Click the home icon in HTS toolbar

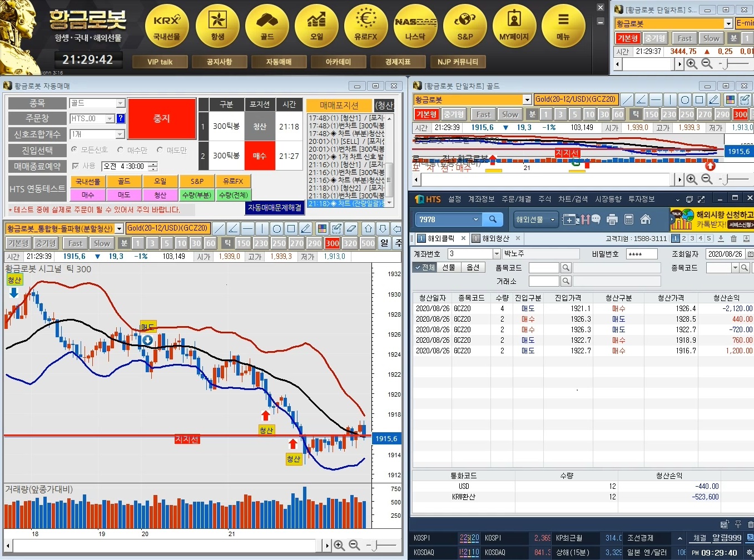coord(646,219)
